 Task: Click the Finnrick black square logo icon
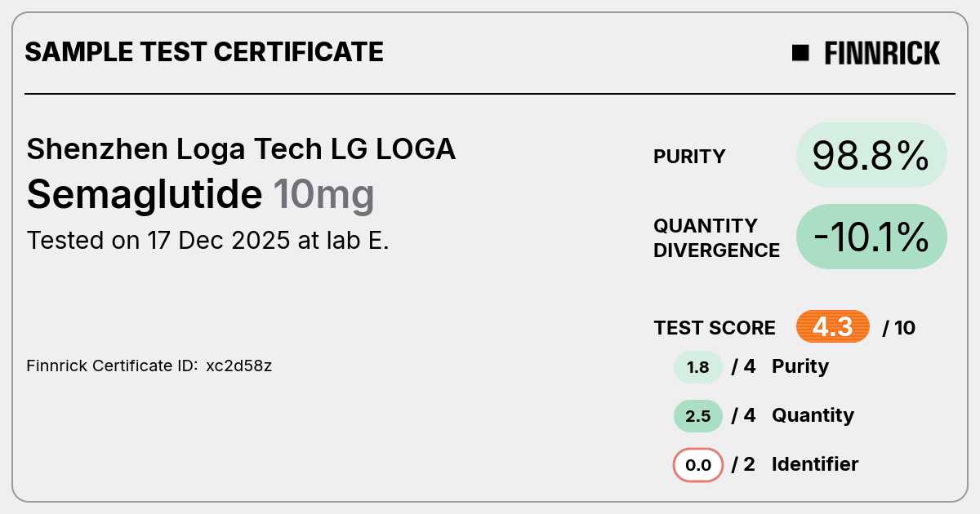800,53
